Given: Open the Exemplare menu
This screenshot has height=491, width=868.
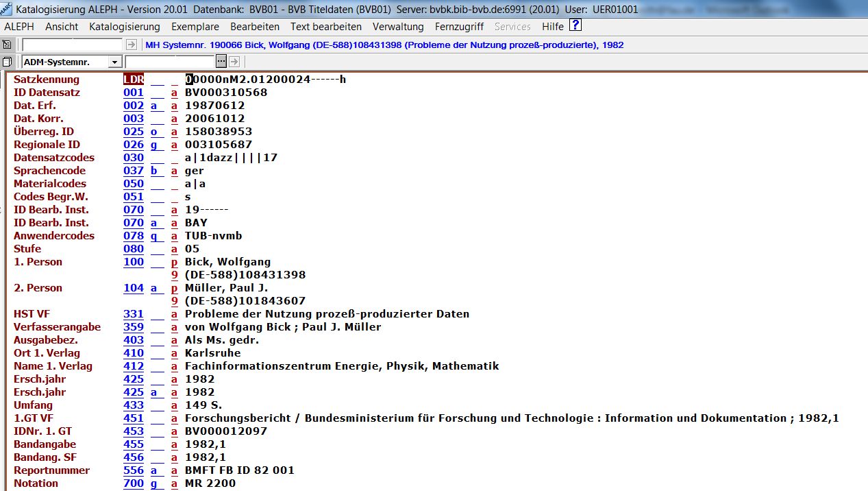Looking at the screenshot, I should [x=195, y=27].
